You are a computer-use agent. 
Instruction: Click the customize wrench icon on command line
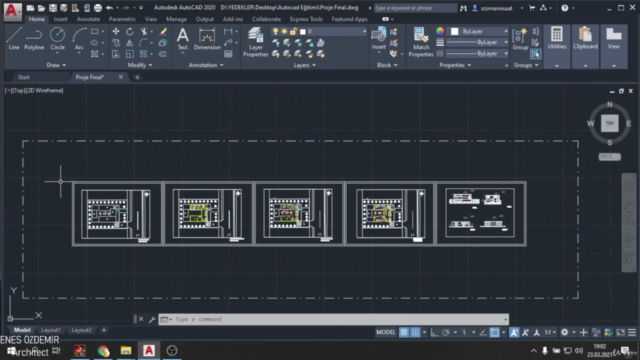[x=152, y=319]
